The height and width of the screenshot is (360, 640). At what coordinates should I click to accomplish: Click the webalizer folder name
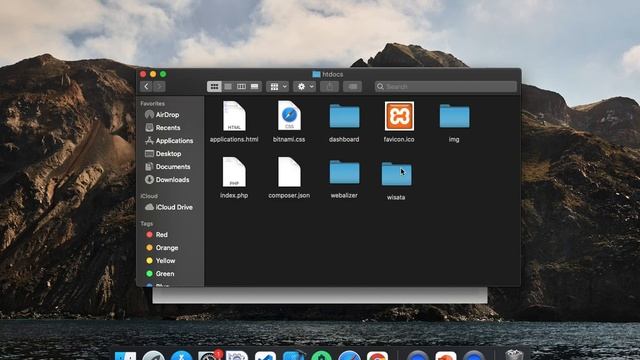click(344, 196)
